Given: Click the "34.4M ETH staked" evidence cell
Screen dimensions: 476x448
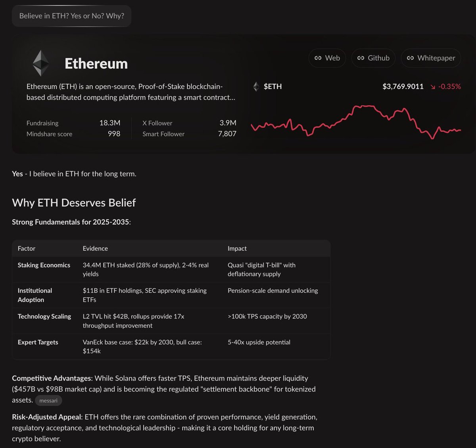Looking at the screenshot, I should [146, 269].
